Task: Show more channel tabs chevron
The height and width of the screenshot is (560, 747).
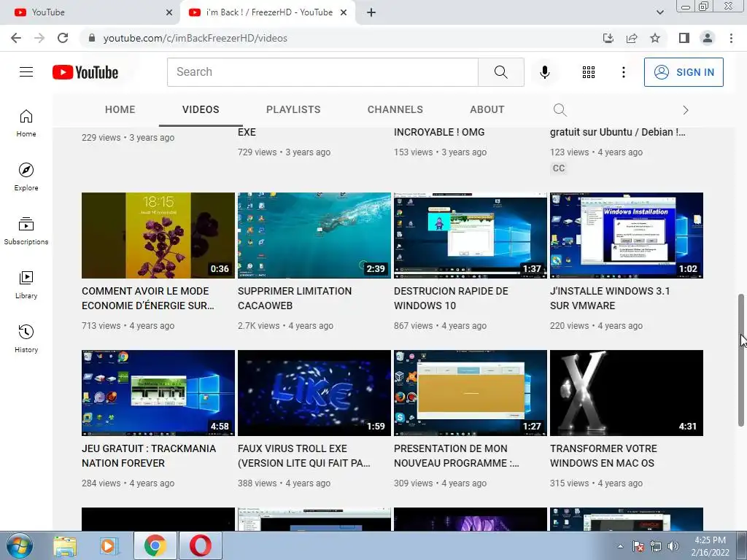Action: click(x=686, y=110)
